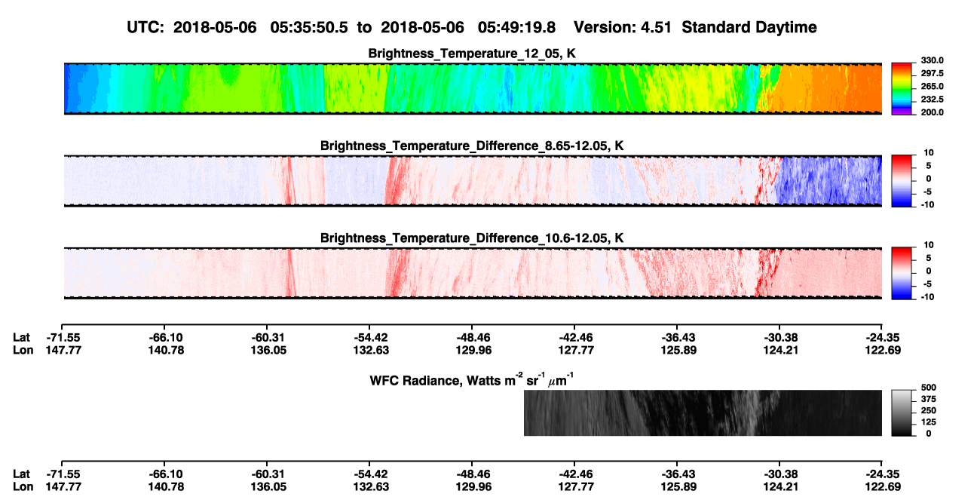
Task: Click latitude -48.46 on the axis under WFC Radiance
Action: 472,474
